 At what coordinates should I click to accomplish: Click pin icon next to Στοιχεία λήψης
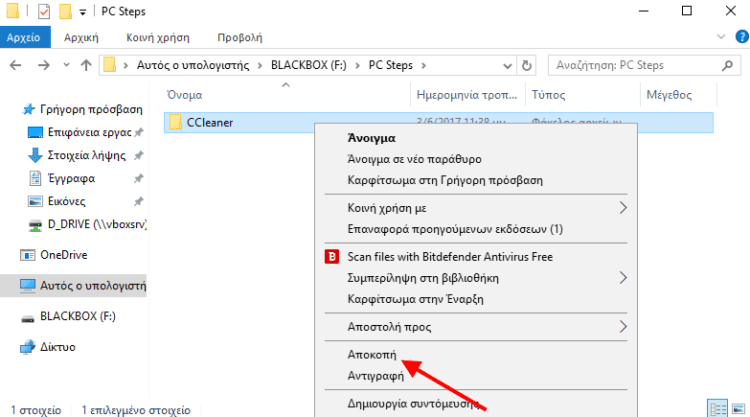pyautogui.click(x=139, y=155)
